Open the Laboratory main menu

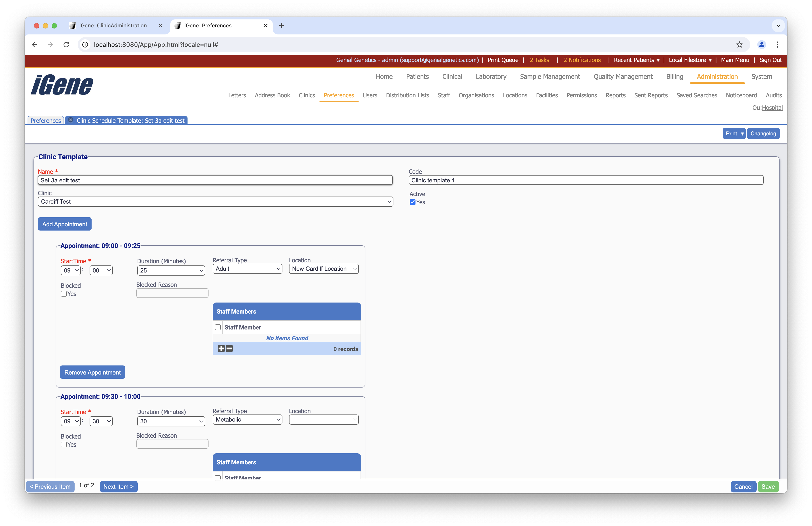pos(491,76)
